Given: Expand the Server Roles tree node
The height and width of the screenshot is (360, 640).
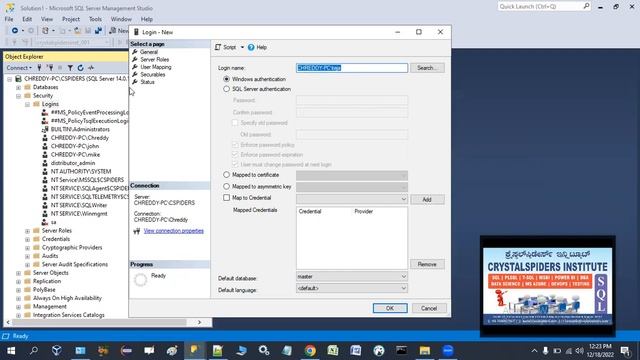Looking at the screenshot, I should 27,231.
